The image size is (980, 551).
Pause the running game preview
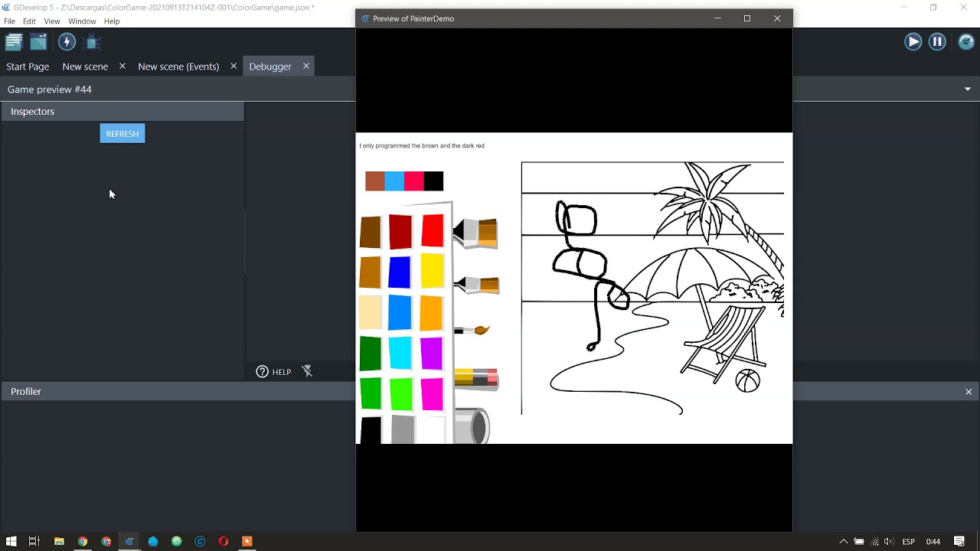pyautogui.click(x=937, y=42)
